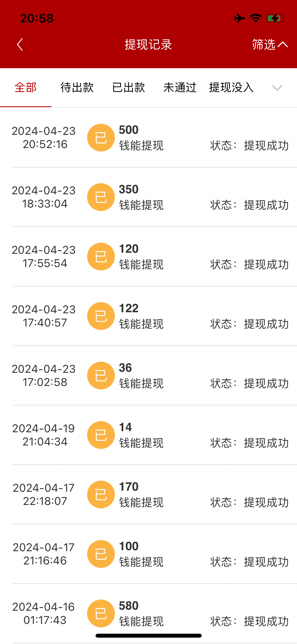Select the 未通过 tab

(x=180, y=88)
